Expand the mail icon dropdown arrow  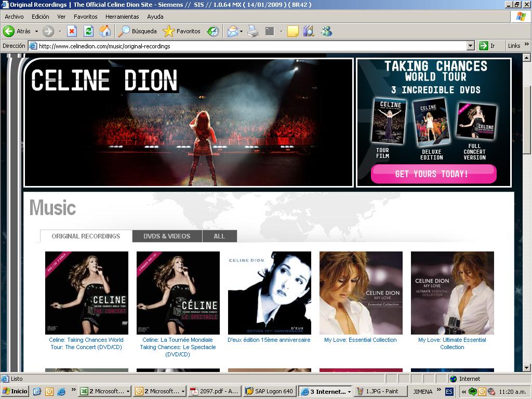point(241,32)
